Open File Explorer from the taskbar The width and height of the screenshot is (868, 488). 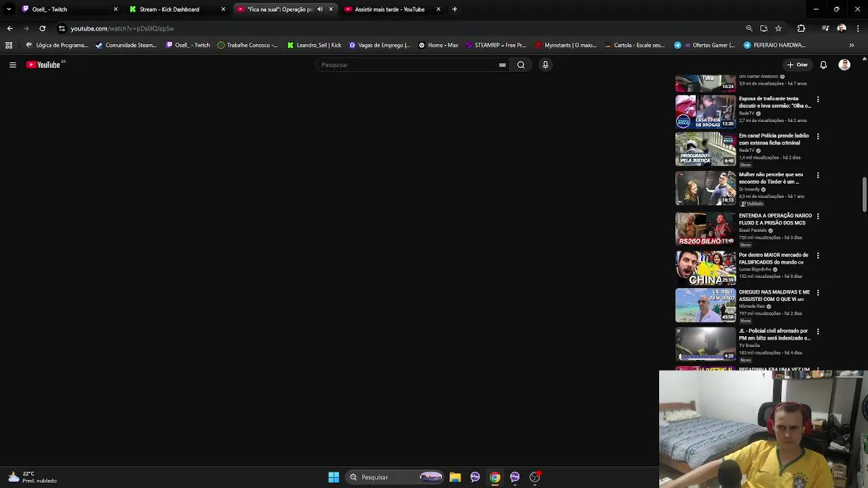[455, 477]
